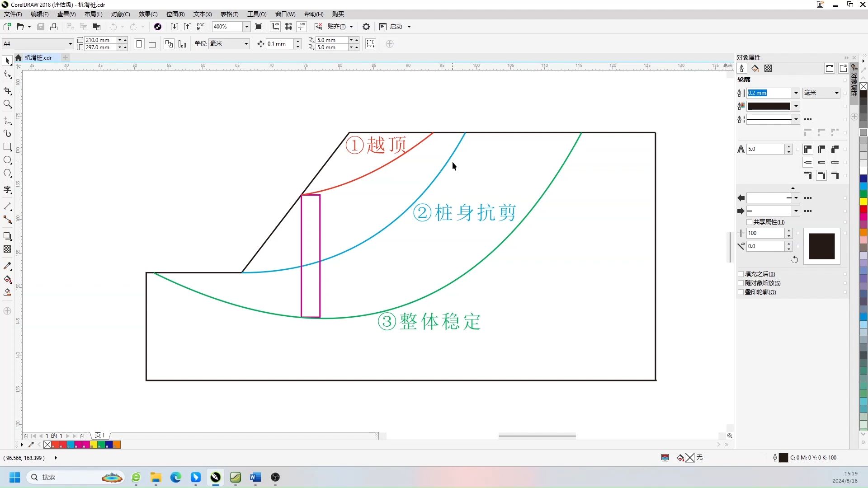Image resolution: width=868 pixels, height=488 pixels.
Task: Select the Drop Shadow tool
Action: [x=7, y=236]
